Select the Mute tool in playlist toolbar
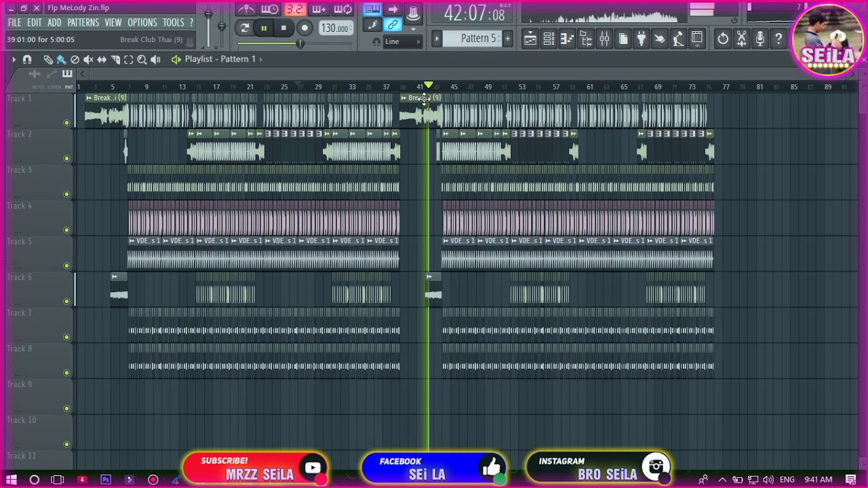Viewport: 868px width, 488px height. coord(88,60)
